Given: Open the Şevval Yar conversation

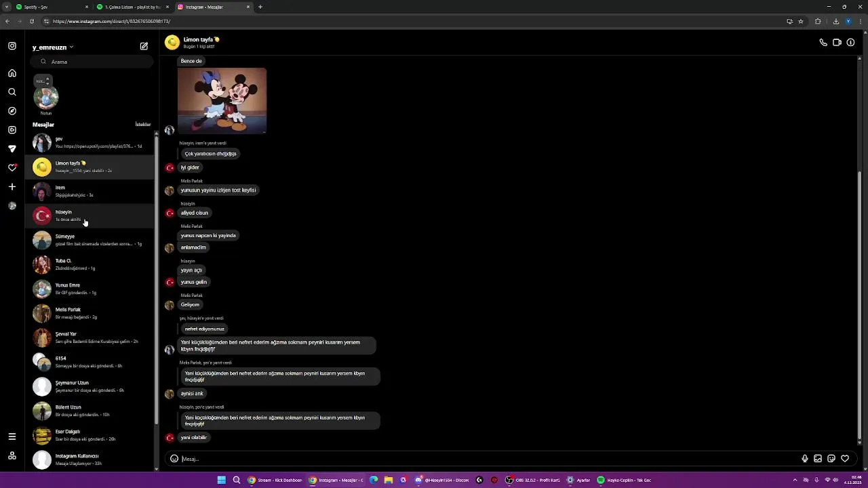Looking at the screenshot, I should pyautogui.click(x=91, y=338).
